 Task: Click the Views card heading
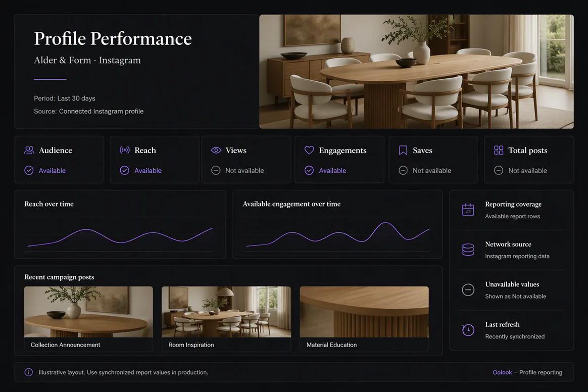pos(236,150)
